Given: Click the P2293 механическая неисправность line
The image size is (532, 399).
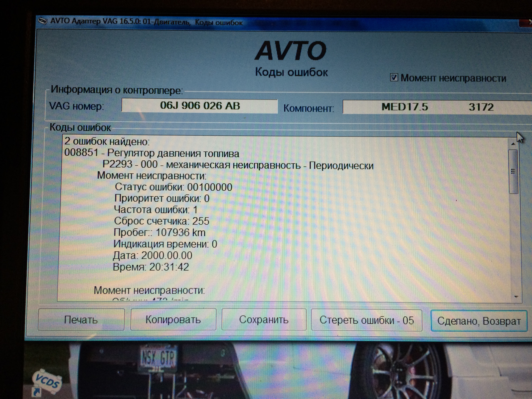Looking at the screenshot, I should 238,165.
